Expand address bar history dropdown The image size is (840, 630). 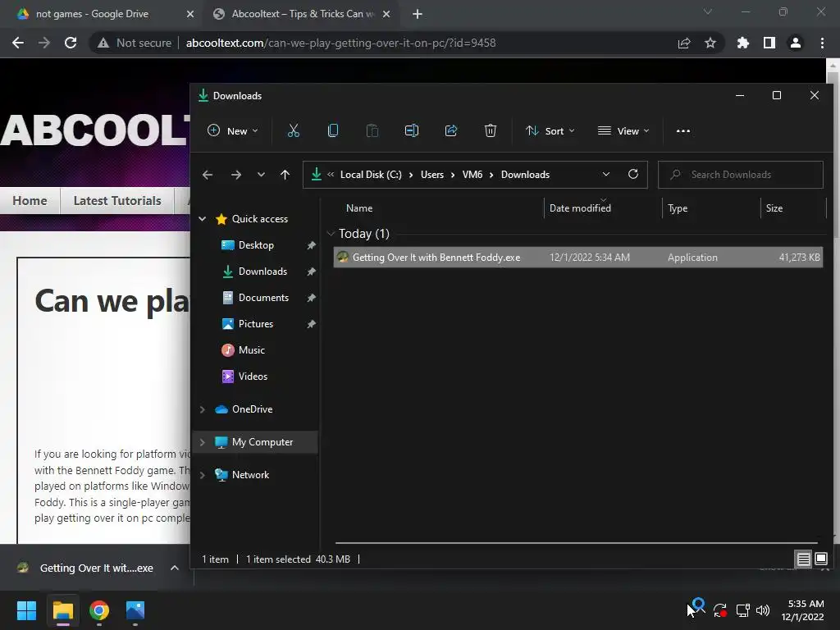point(606,175)
